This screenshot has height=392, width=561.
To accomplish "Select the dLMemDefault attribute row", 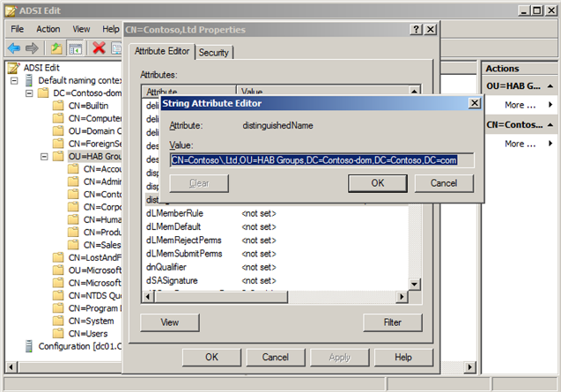I will [x=276, y=226].
